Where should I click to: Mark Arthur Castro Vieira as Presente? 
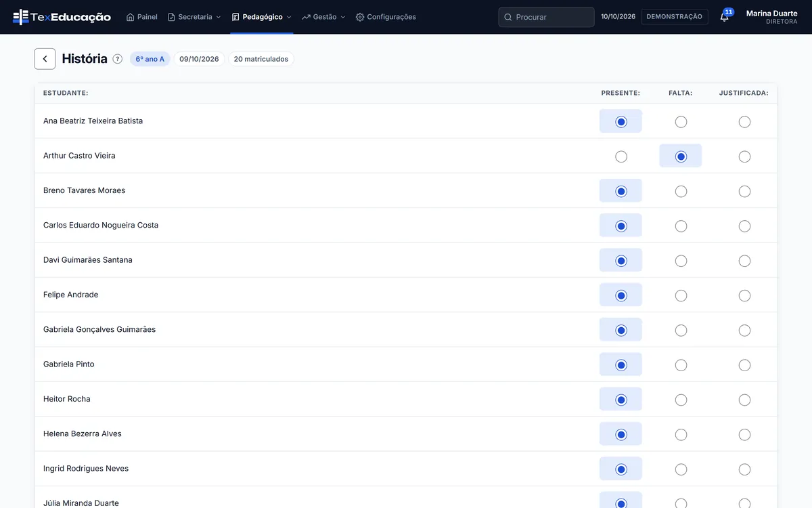[x=621, y=156]
